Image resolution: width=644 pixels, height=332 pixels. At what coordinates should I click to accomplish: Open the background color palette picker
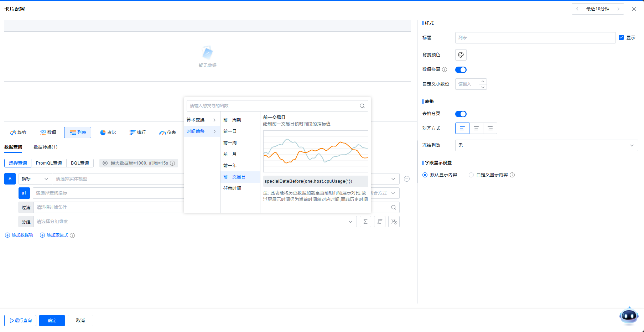pyautogui.click(x=461, y=55)
